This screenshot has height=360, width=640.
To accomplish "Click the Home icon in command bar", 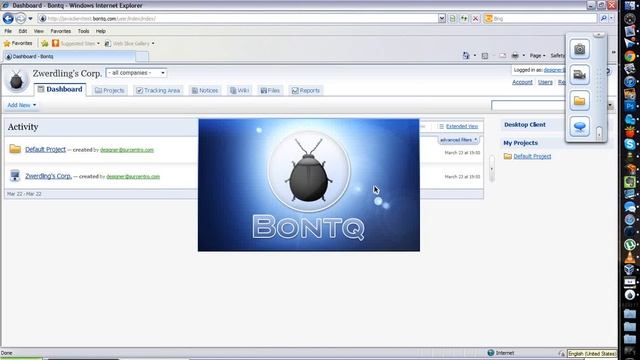I will [466, 56].
